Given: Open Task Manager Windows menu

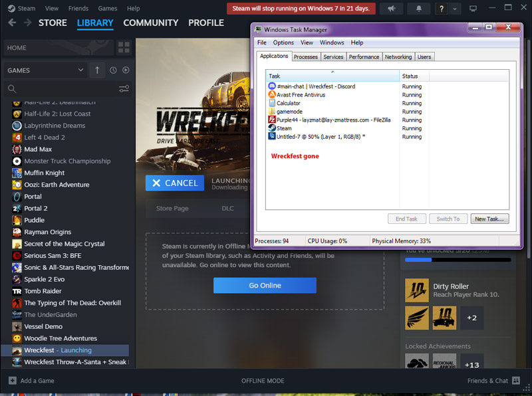Looking at the screenshot, I should (x=332, y=43).
